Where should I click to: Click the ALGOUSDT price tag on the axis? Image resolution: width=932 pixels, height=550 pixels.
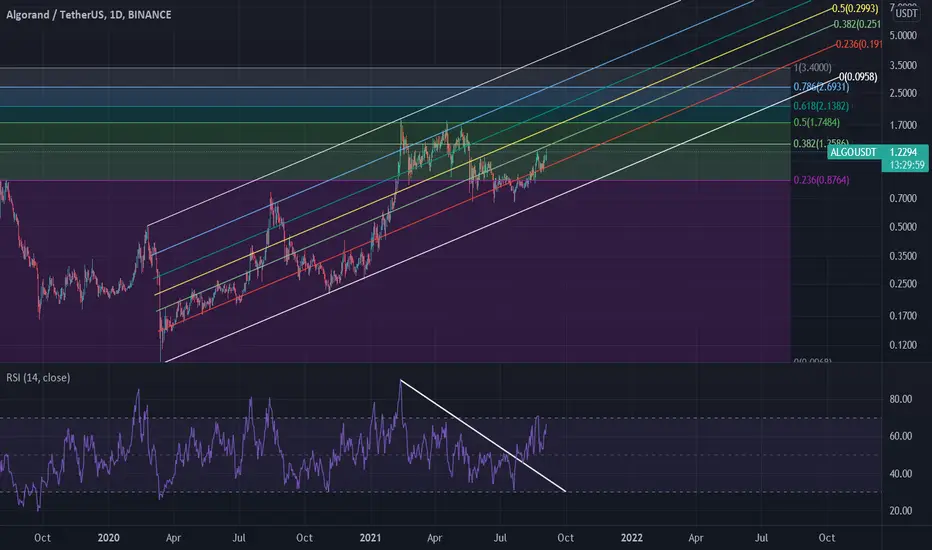pyautogui.click(x=853, y=152)
